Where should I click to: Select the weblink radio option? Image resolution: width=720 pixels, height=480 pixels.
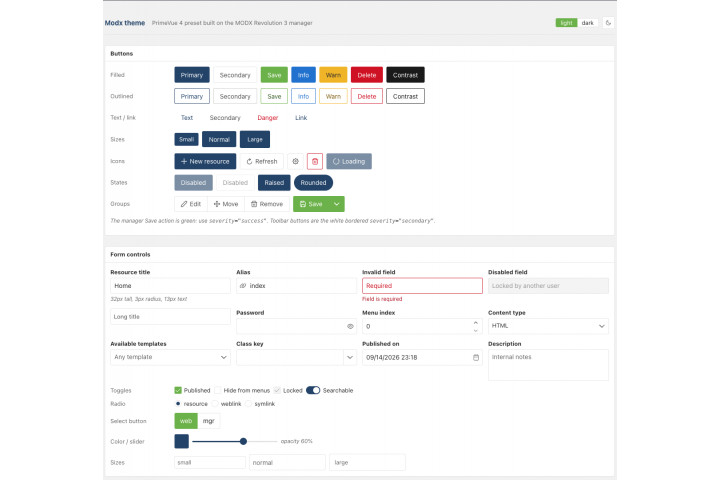(215, 404)
